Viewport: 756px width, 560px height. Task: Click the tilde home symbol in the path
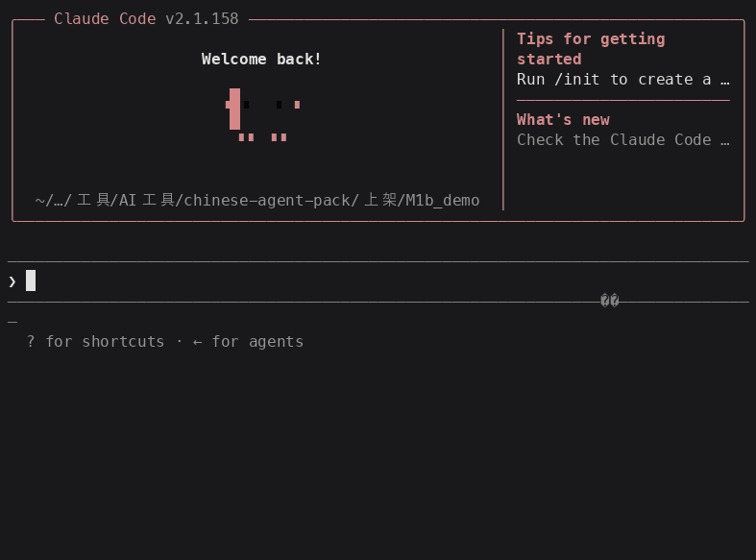pyautogui.click(x=39, y=201)
